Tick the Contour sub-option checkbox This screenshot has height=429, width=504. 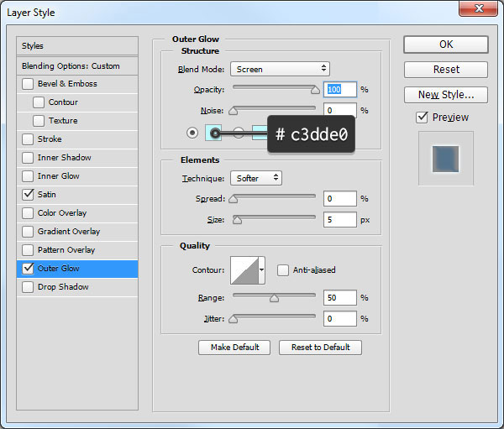coord(39,102)
